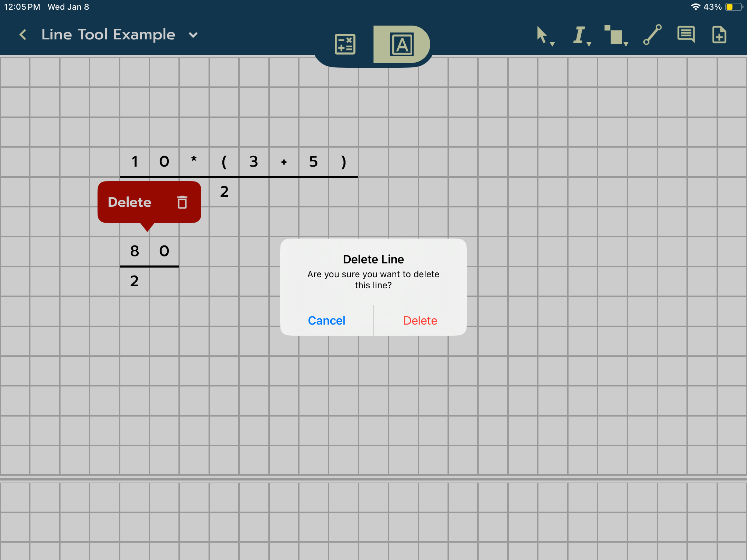Screen dimensions: 747x560
Task: Expand the pointer tool dropdown arrow
Action: click(x=552, y=44)
